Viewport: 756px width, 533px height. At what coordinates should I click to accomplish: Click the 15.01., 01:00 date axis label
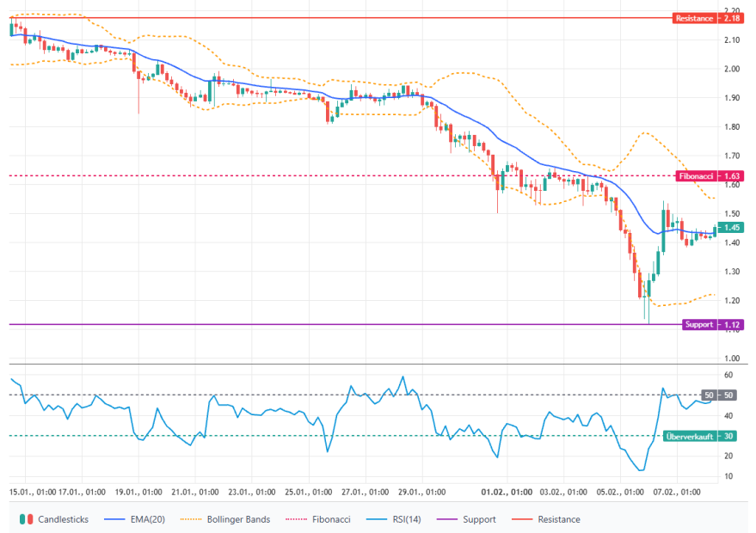click(34, 493)
